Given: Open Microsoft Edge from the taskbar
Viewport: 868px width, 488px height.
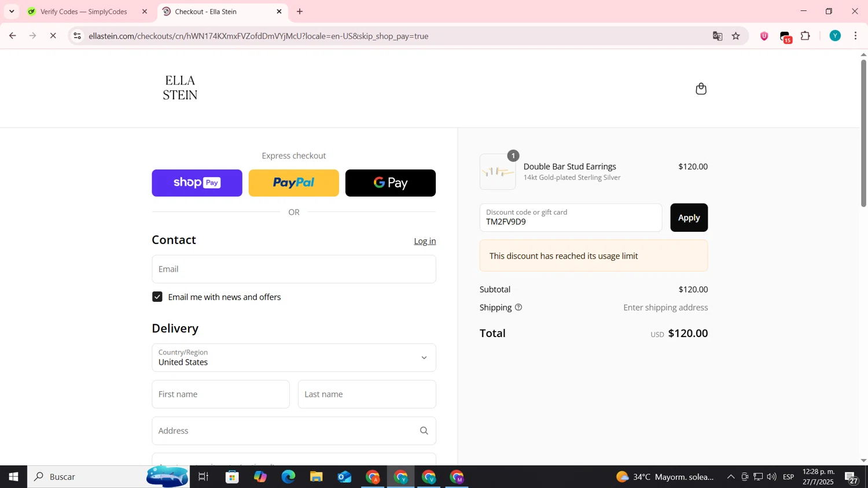Looking at the screenshot, I should point(288,477).
